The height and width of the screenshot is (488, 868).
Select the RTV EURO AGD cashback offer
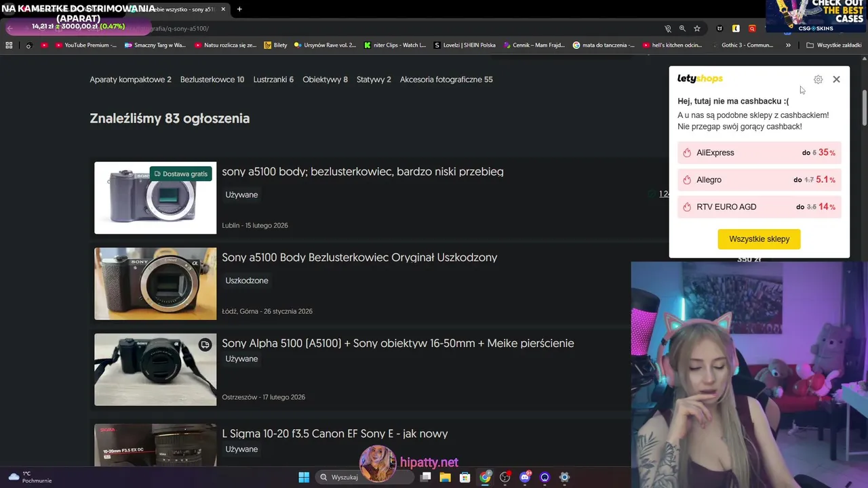[x=759, y=207]
